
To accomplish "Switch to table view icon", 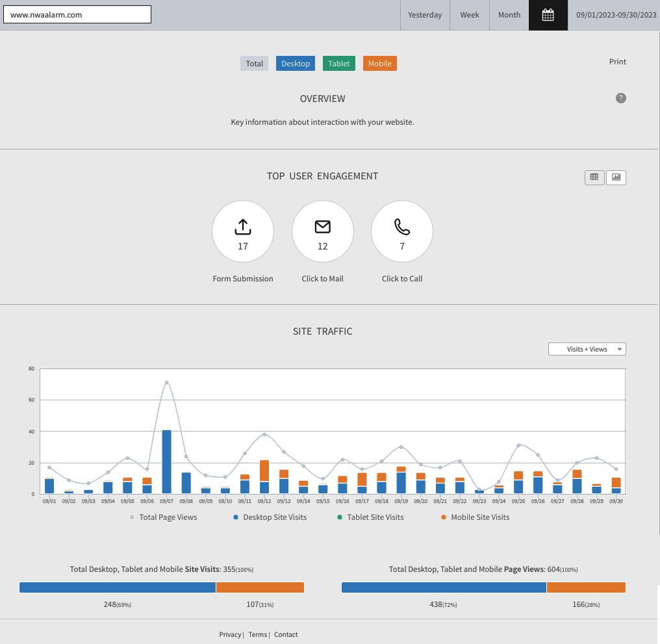I will coord(594,177).
